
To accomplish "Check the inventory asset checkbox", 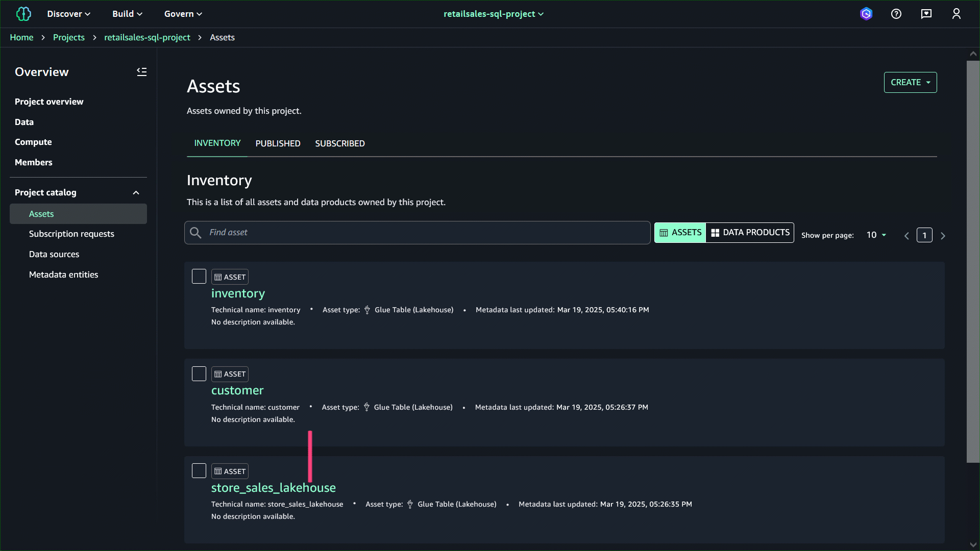I will (199, 277).
